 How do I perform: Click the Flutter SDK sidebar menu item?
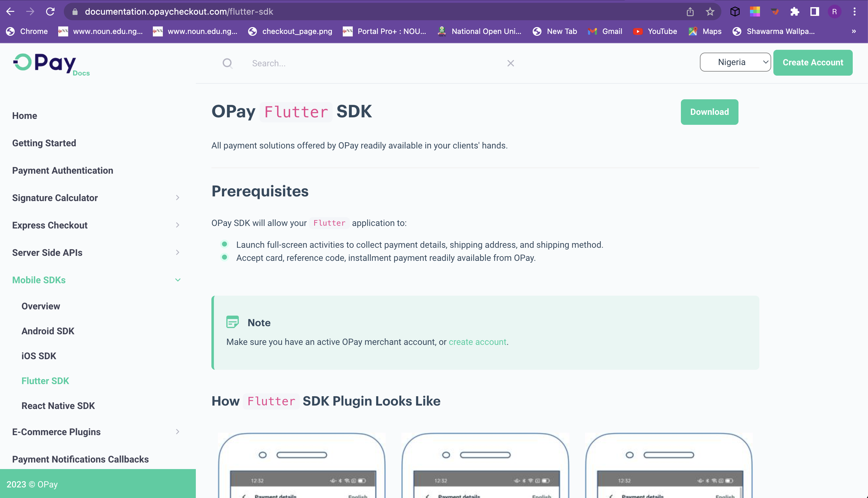click(45, 381)
